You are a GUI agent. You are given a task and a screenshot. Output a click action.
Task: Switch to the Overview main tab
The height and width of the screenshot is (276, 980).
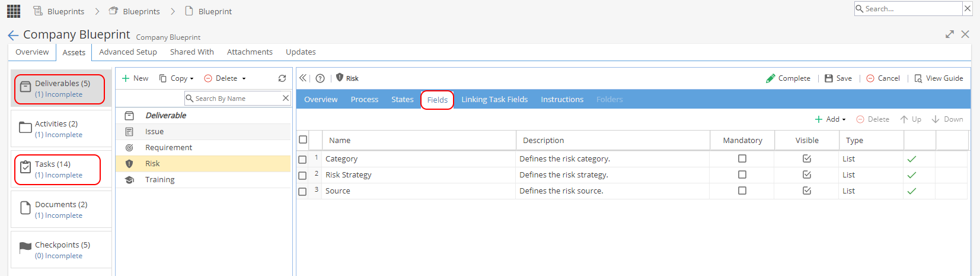point(32,52)
